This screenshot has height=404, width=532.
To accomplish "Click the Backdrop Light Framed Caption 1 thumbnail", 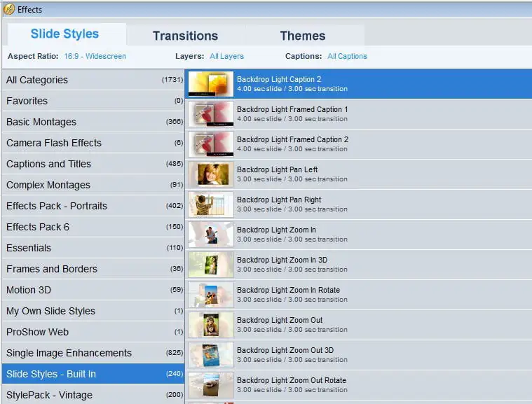I will click(x=210, y=114).
